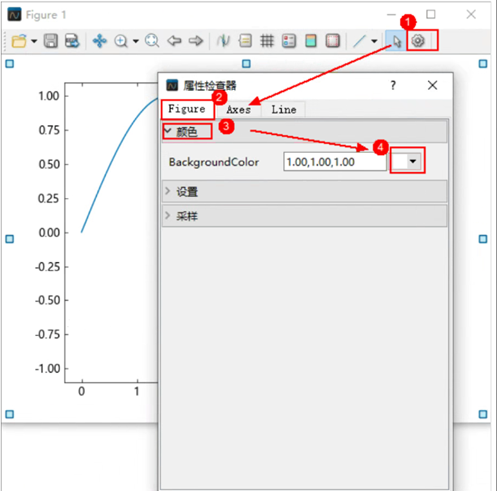The image size is (497, 491).
Task: Click the Figure 1 title bar icon
Action: coord(14,15)
